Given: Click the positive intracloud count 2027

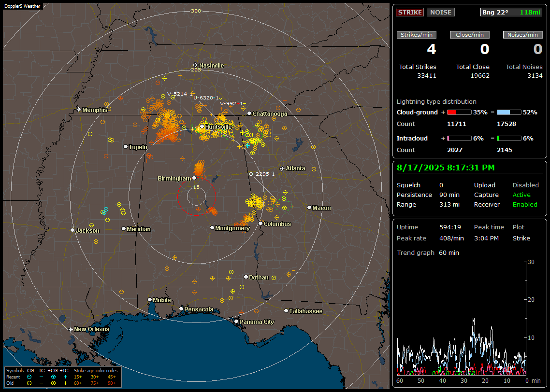Looking at the screenshot, I should point(455,150).
